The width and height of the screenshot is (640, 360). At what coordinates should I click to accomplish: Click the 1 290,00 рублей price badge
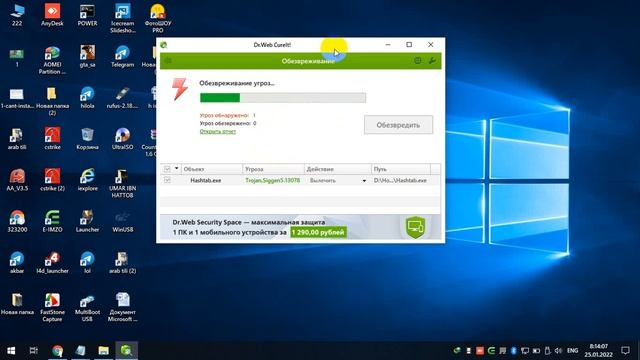pos(318,232)
